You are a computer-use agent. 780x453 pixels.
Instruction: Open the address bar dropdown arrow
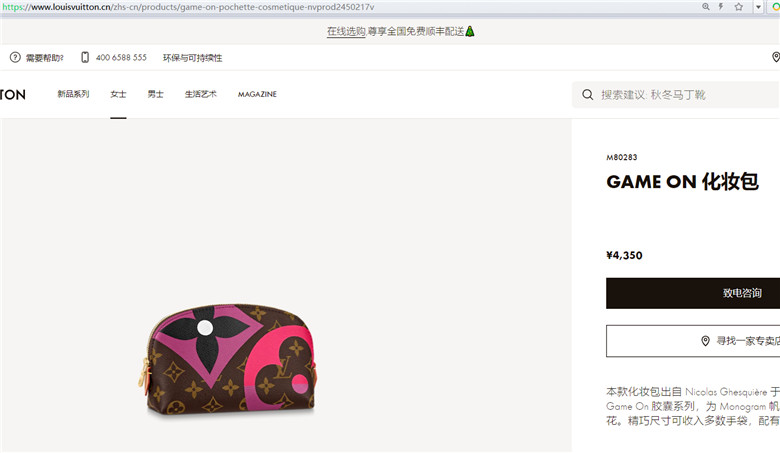tap(759, 7)
